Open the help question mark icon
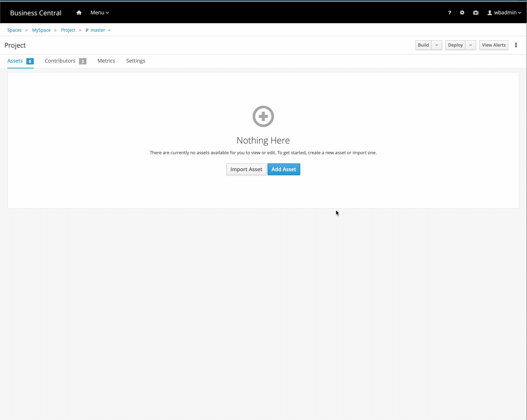The image size is (527, 420). (x=449, y=13)
